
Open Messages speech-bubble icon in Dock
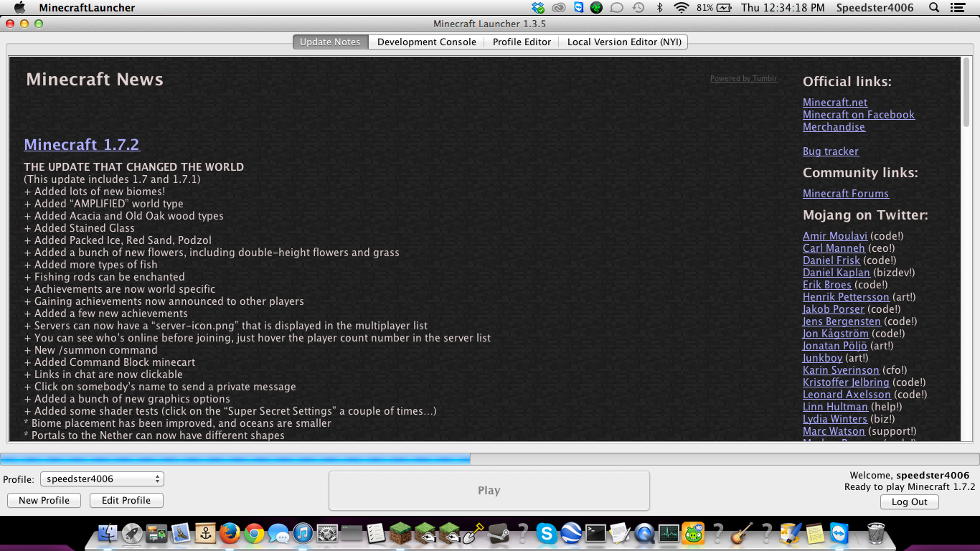[x=278, y=534]
